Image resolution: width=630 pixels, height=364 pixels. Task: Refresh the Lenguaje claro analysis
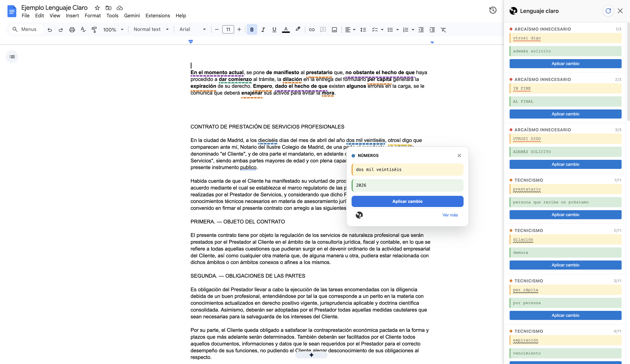tap(608, 11)
